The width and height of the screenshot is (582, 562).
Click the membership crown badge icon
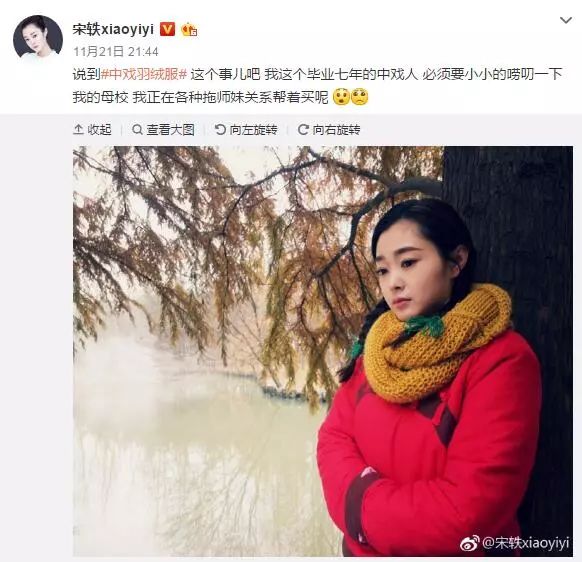click(189, 29)
